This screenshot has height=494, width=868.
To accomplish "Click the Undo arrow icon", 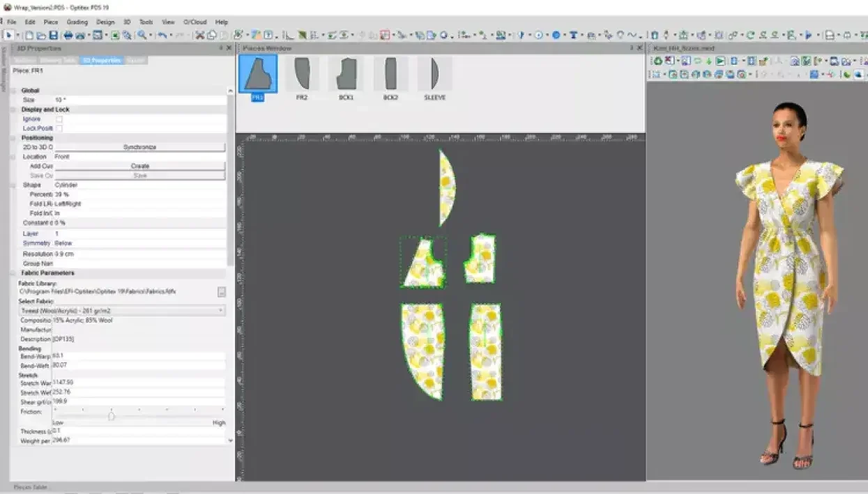I will point(162,35).
